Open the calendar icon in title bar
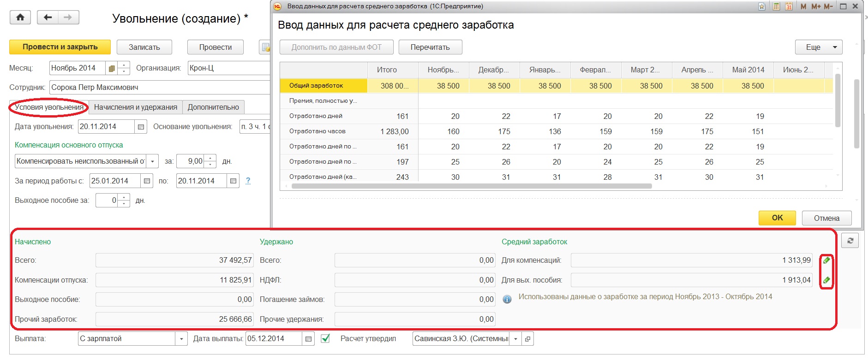 tap(789, 6)
